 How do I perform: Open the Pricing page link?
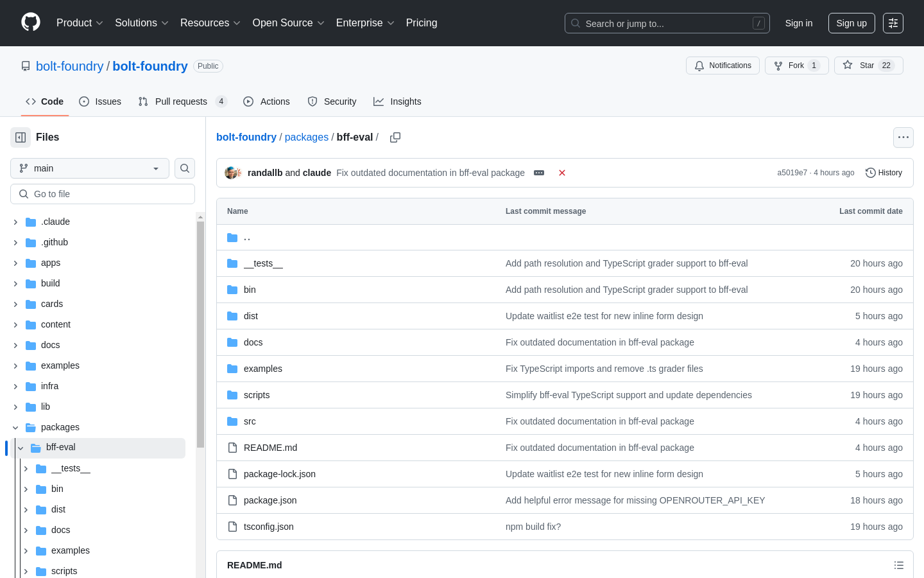[x=422, y=23]
